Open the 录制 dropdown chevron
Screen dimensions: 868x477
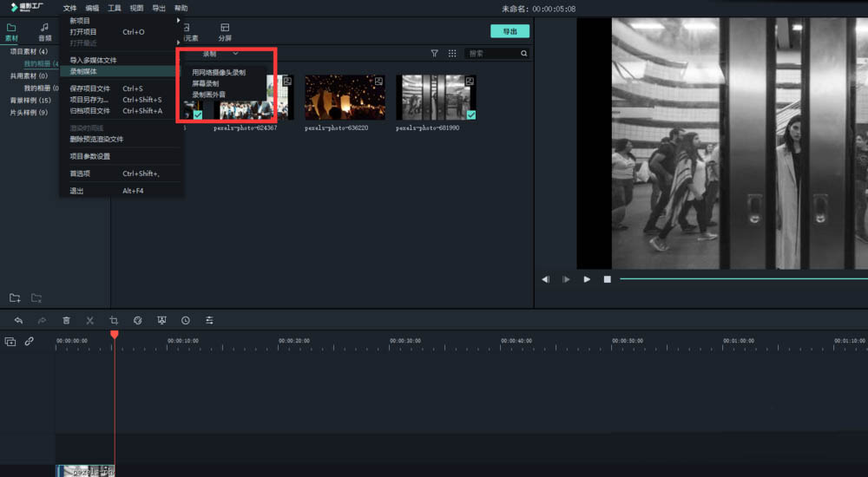235,54
